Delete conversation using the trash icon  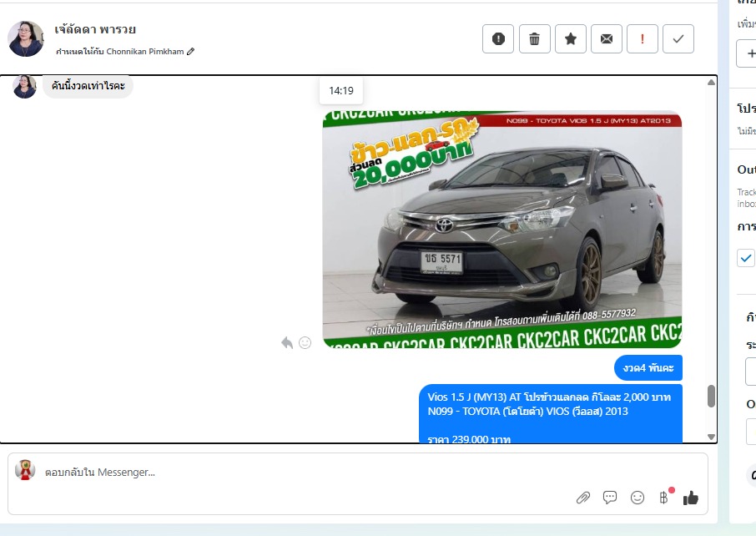(x=534, y=38)
